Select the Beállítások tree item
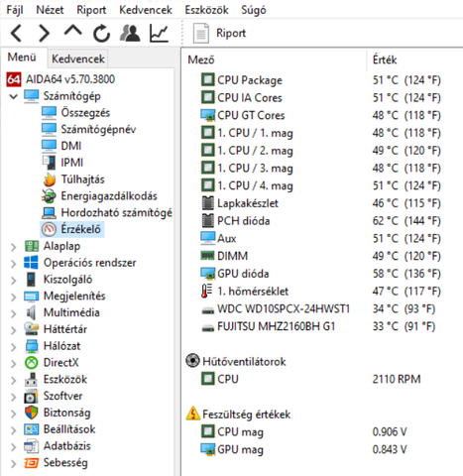 tap(69, 429)
